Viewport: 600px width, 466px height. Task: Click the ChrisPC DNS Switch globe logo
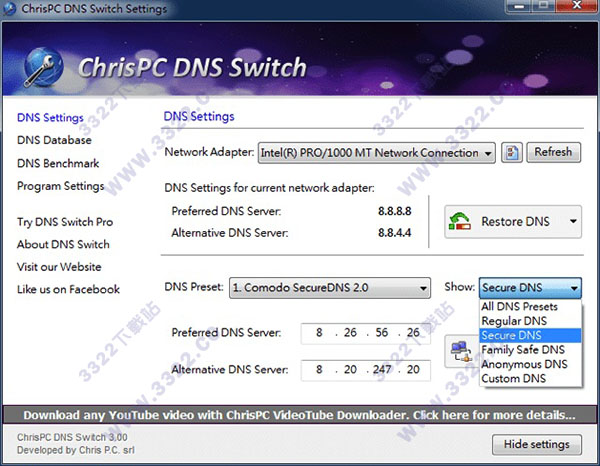pyautogui.click(x=43, y=67)
